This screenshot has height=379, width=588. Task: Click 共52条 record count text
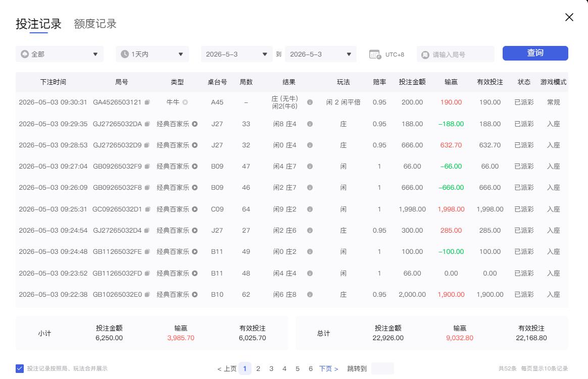tap(507, 368)
